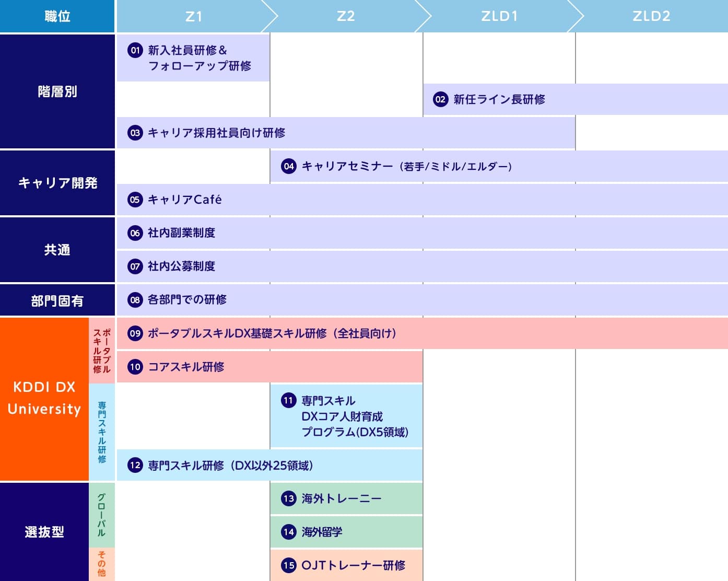Open 新任ライン長研修 item
728x581 pixels.
tap(576, 99)
